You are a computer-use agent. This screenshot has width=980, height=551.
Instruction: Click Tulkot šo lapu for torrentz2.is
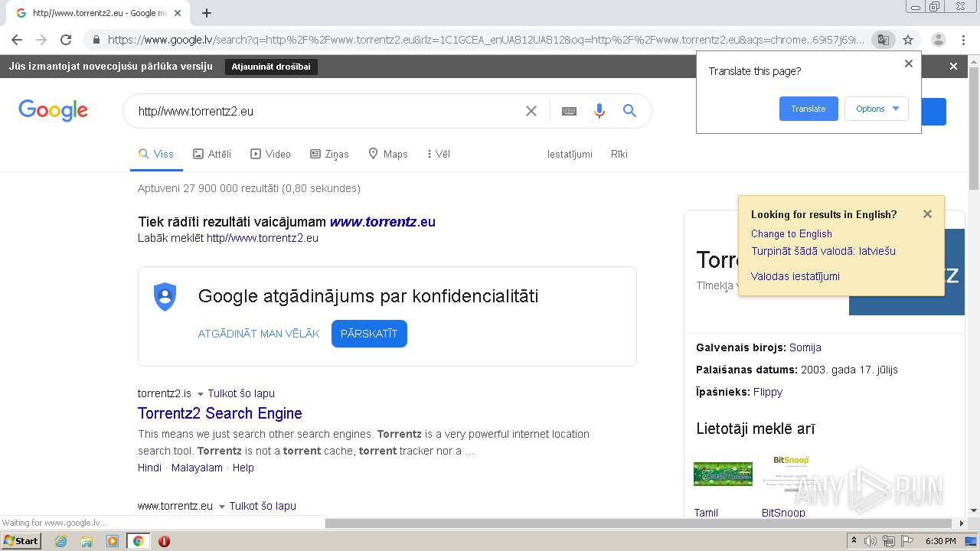coord(241,393)
